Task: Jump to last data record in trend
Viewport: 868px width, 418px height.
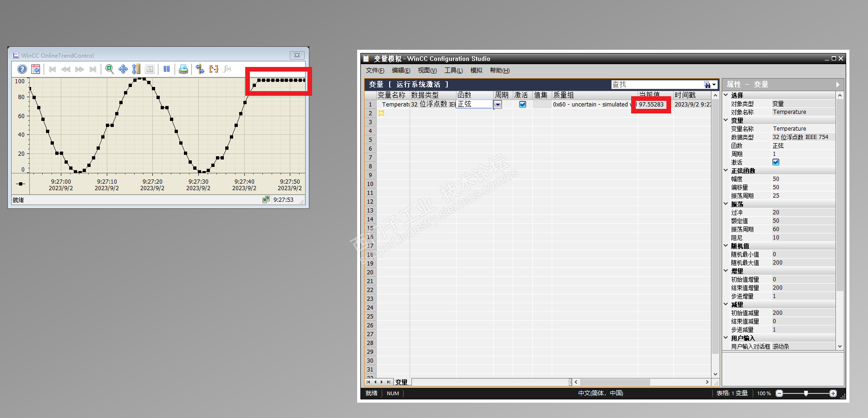Action: tap(93, 69)
